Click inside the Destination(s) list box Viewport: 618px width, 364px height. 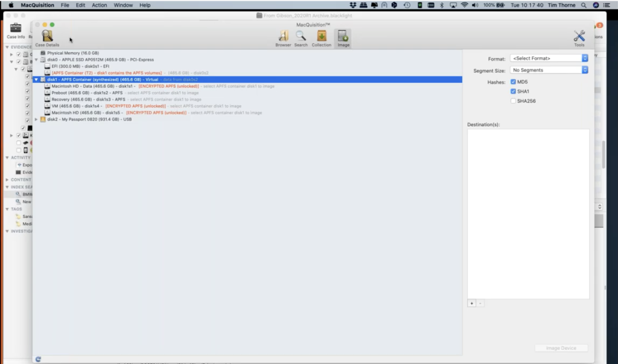(x=528, y=214)
